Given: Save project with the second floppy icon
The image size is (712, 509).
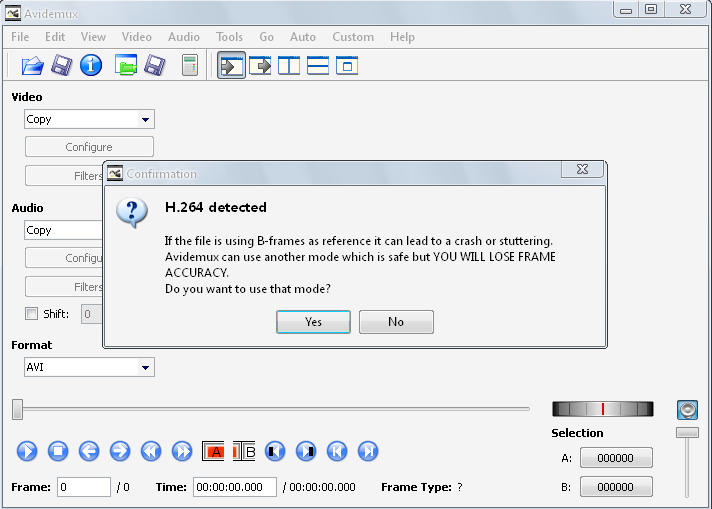Looking at the screenshot, I should coord(155,65).
